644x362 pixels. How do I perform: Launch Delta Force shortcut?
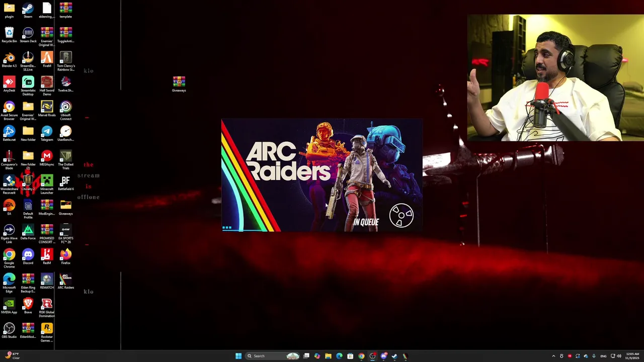[x=28, y=232]
